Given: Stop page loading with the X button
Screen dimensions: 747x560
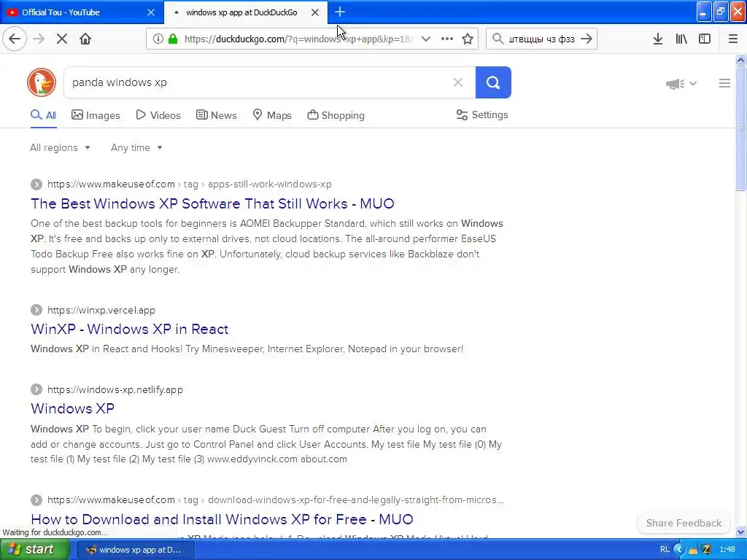Looking at the screenshot, I should pyautogui.click(x=61, y=39).
